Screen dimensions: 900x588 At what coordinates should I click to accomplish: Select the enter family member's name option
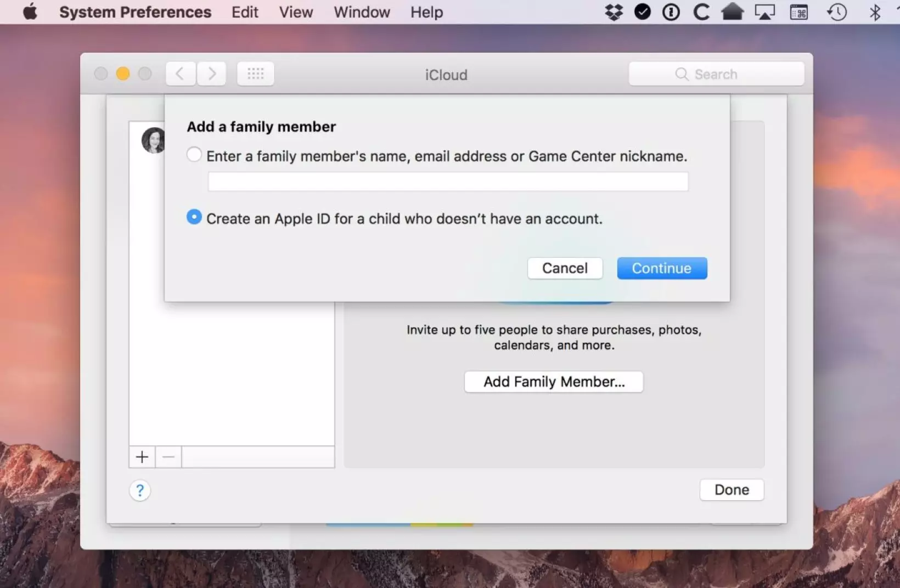[x=194, y=155]
